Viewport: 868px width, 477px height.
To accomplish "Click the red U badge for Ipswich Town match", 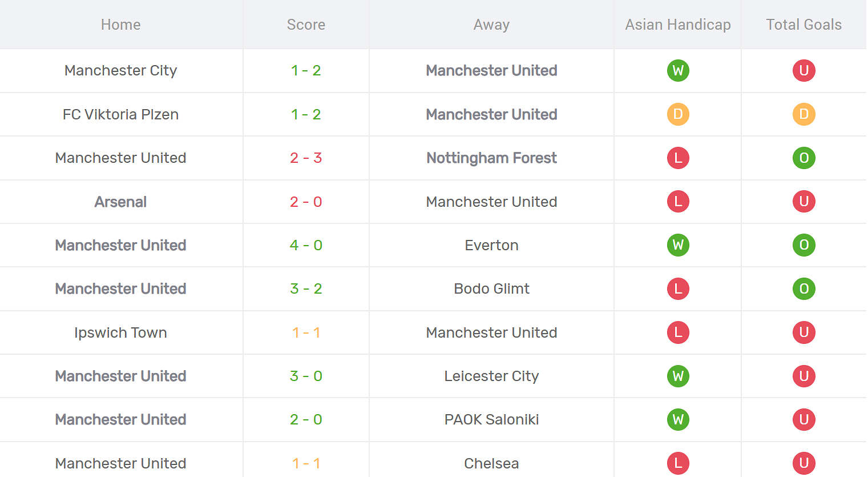I will point(804,332).
